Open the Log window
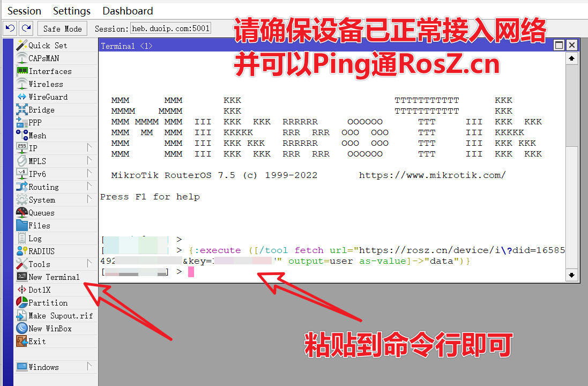Image resolution: width=588 pixels, height=386 pixels. pyautogui.click(x=29, y=238)
